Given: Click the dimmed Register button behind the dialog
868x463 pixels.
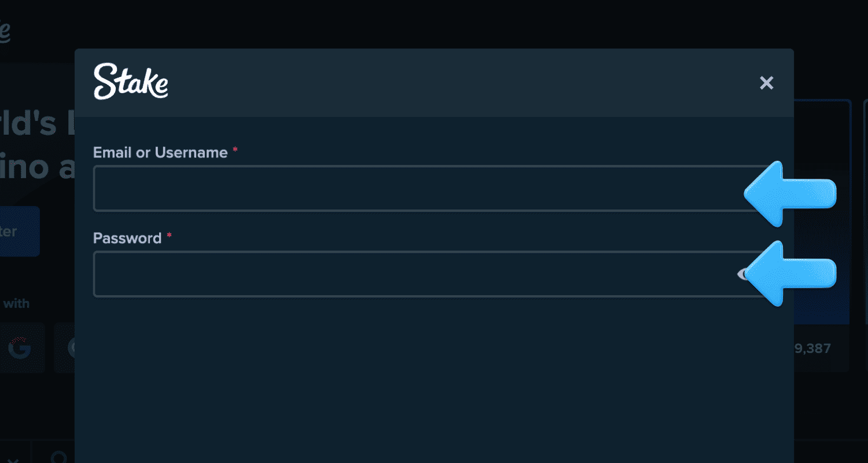Looking at the screenshot, I should (19, 231).
